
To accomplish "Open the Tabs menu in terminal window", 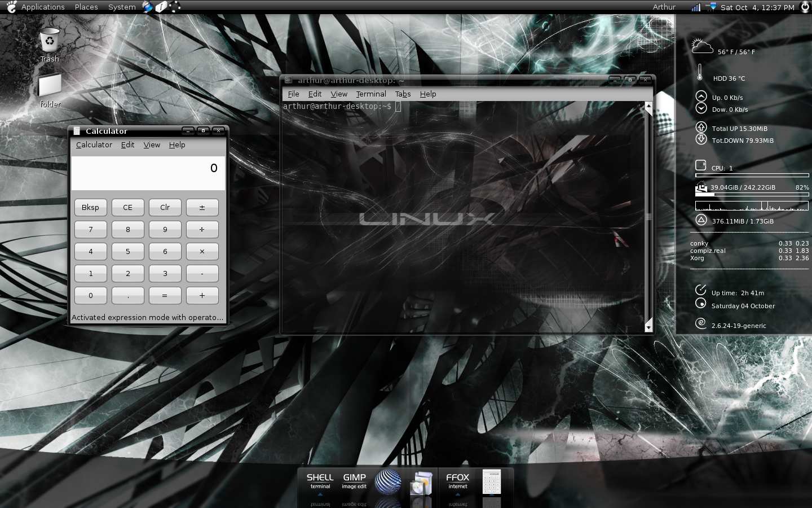I will (403, 94).
